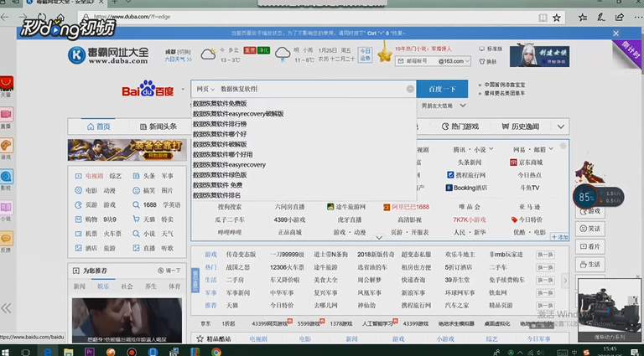The width and height of the screenshot is (644, 356).
Task: Open the 腾讯·小说 dropdown arrow
Action: (x=491, y=149)
